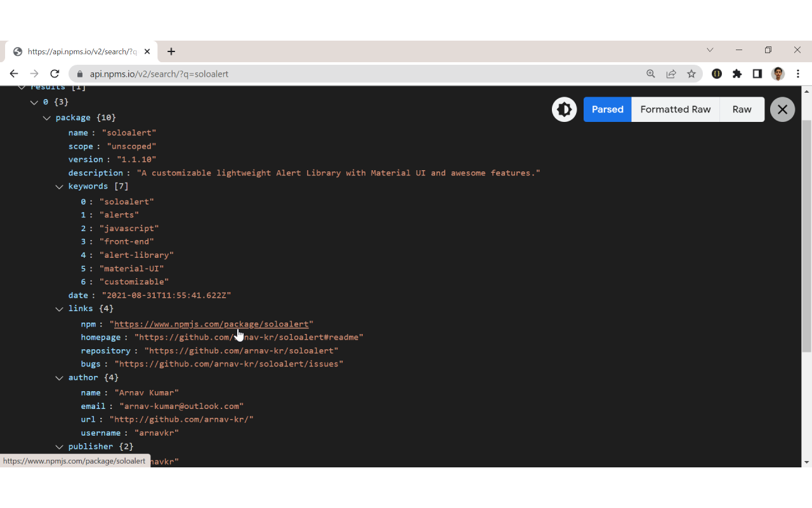812x508 pixels.
Task: Bookmark this tab with star
Action: 691,74
